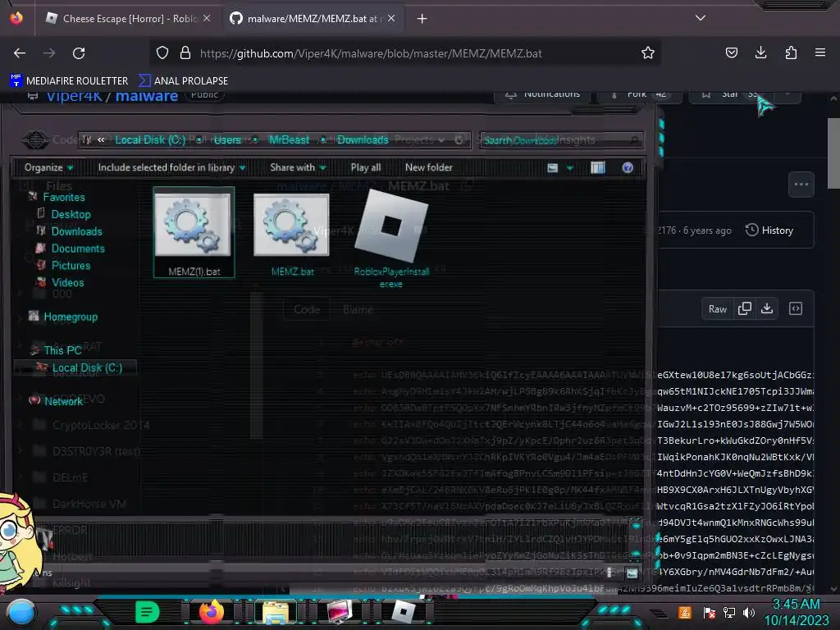Save page to Pocket

[x=731, y=52]
